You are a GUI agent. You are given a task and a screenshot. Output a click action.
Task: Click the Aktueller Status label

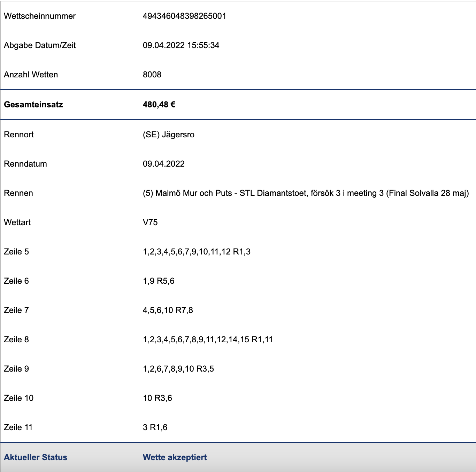[36, 457]
